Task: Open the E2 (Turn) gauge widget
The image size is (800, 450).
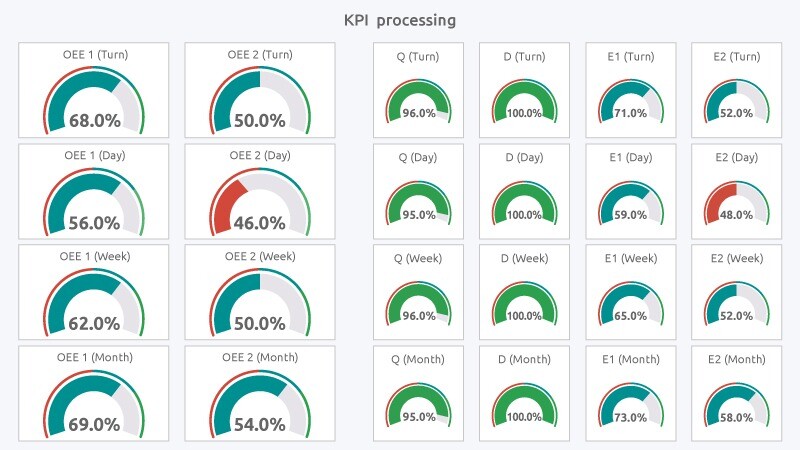Action: pyautogui.click(x=737, y=100)
